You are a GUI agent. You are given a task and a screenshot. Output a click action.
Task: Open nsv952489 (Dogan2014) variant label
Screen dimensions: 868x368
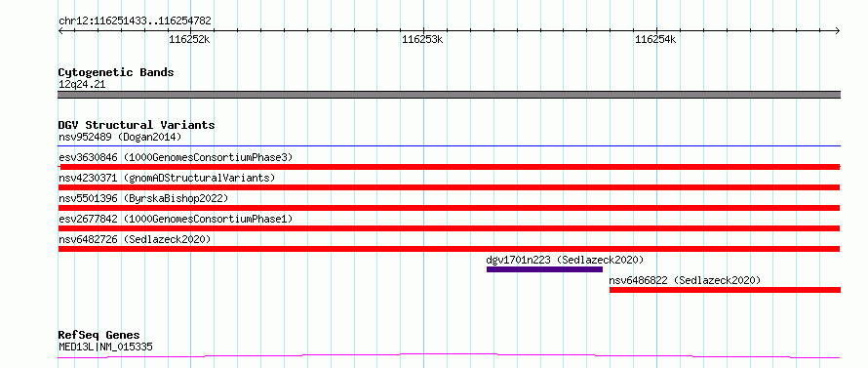tap(120, 137)
